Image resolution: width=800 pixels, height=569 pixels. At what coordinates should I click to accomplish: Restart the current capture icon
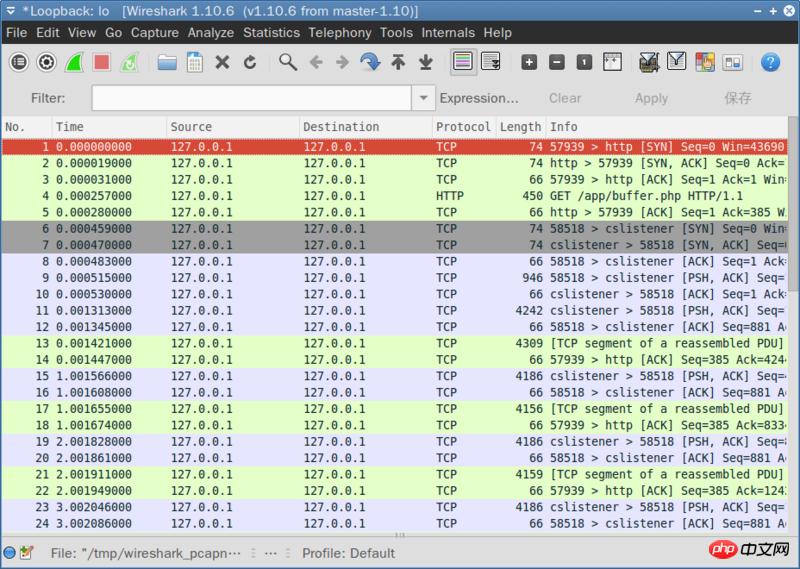[130, 62]
